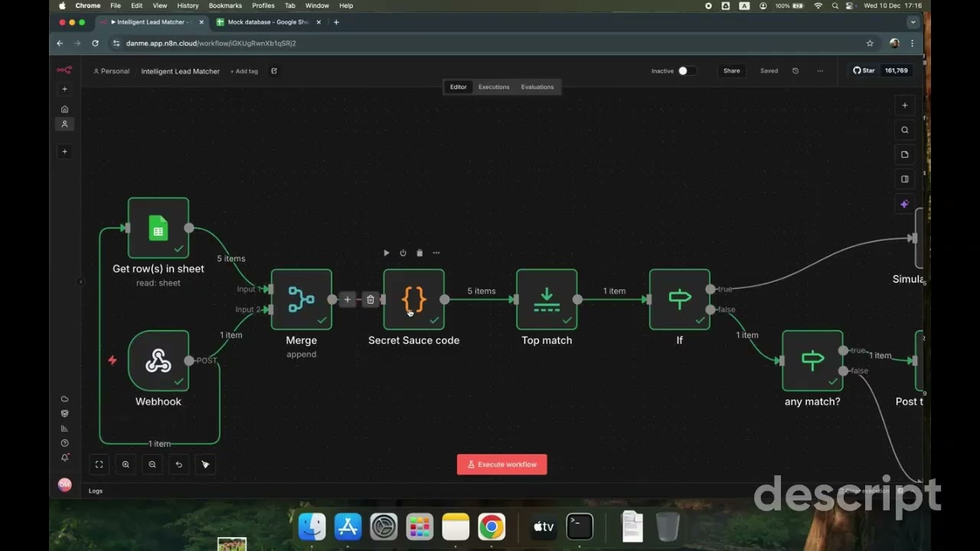Open the Logs panel

(96, 491)
